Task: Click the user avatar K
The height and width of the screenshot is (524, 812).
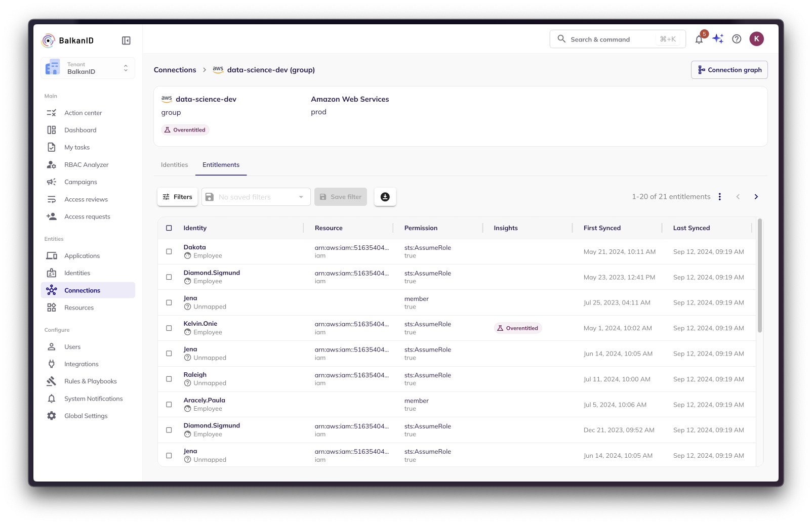Action: pyautogui.click(x=756, y=39)
